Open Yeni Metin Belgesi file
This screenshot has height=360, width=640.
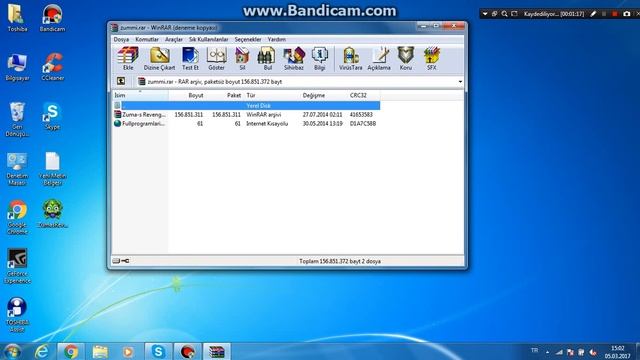52,169
